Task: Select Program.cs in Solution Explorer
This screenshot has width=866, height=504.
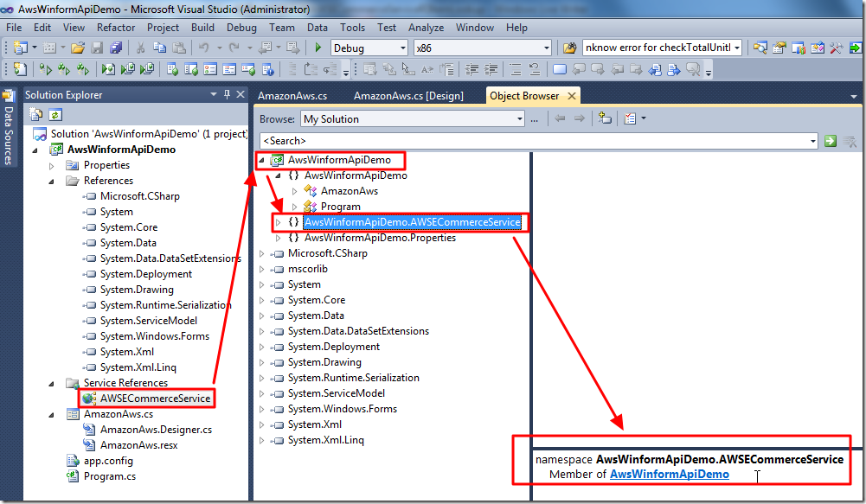Action: click(109, 476)
